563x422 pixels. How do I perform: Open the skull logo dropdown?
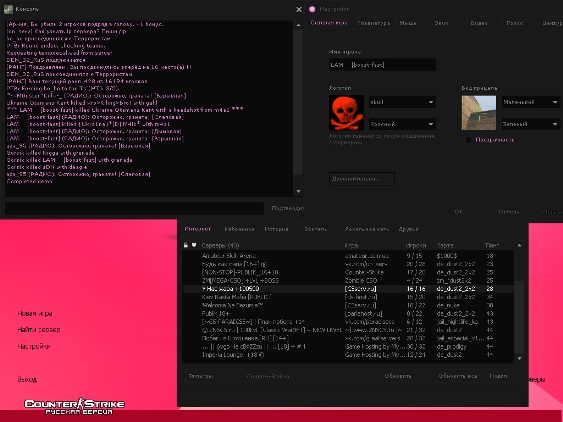tap(403, 102)
